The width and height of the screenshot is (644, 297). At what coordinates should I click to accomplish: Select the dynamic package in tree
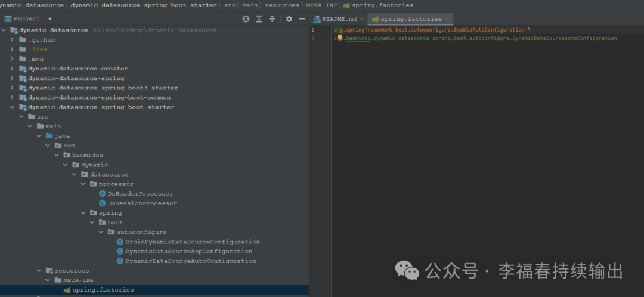point(94,165)
